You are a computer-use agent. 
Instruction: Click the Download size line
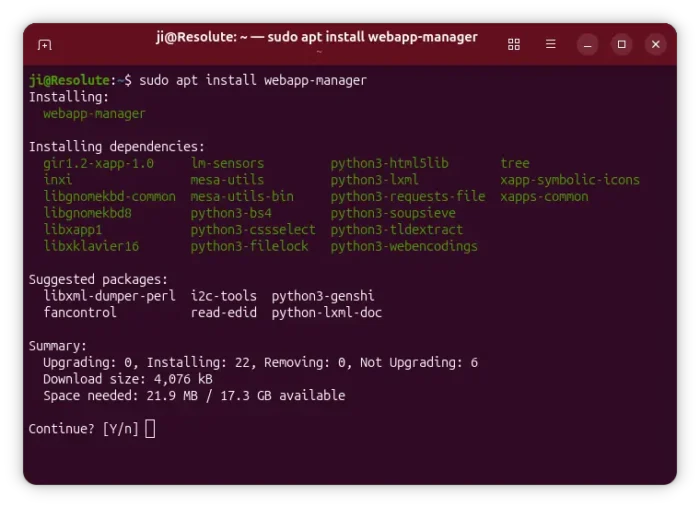pos(127,379)
